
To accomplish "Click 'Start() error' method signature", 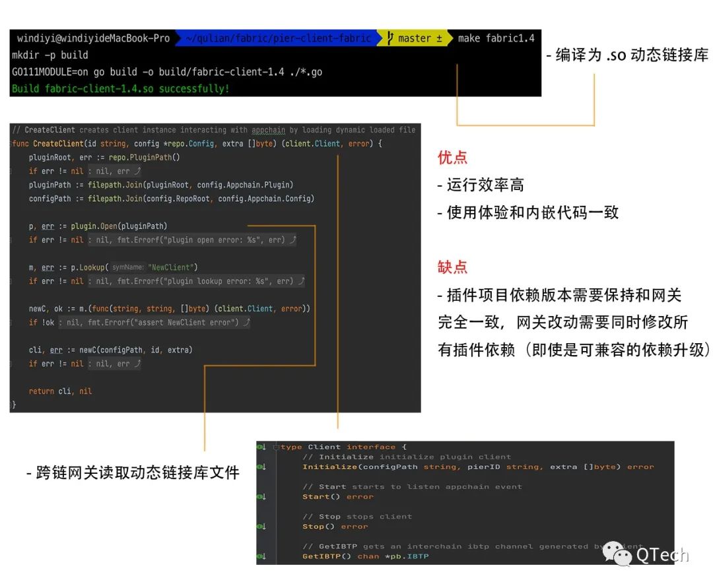I will 338,497.
